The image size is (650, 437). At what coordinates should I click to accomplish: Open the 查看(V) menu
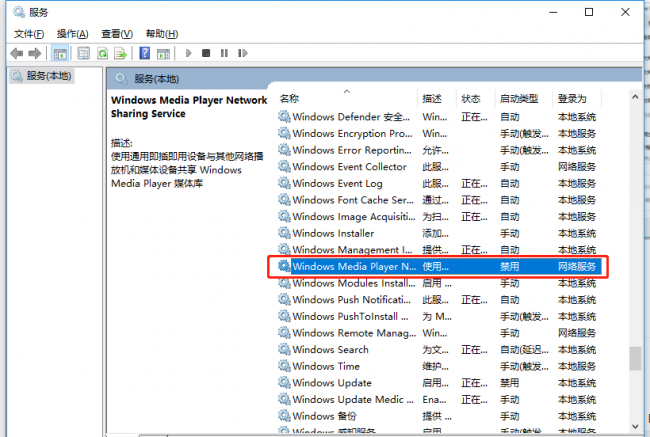[117, 34]
